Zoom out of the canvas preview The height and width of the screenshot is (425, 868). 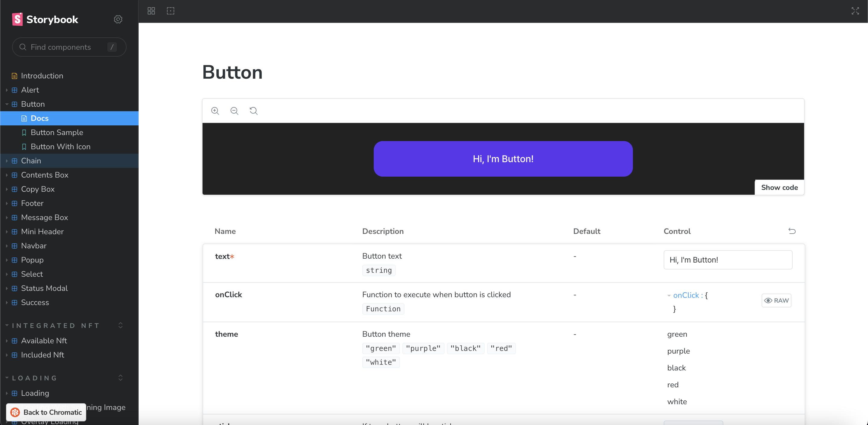pyautogui.click(x=234, y=111)
